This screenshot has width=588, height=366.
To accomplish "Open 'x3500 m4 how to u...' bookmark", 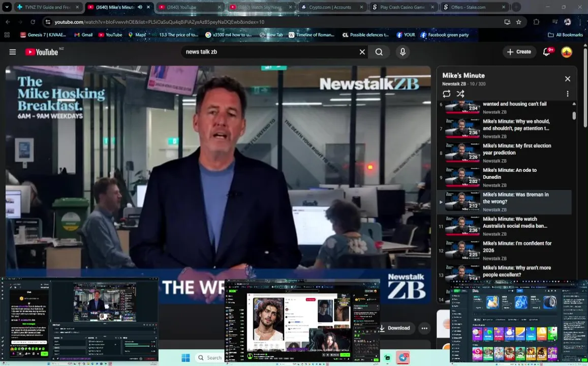I will coord(229,35).
